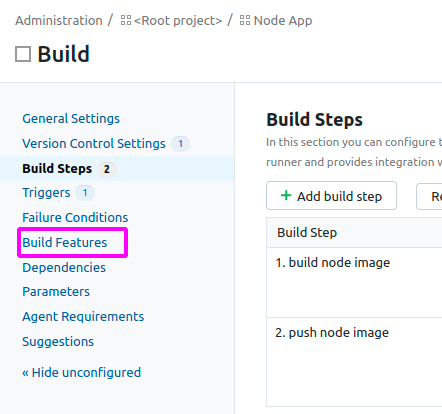Click the green plus icon on Add build step

[x=286, y=195]
